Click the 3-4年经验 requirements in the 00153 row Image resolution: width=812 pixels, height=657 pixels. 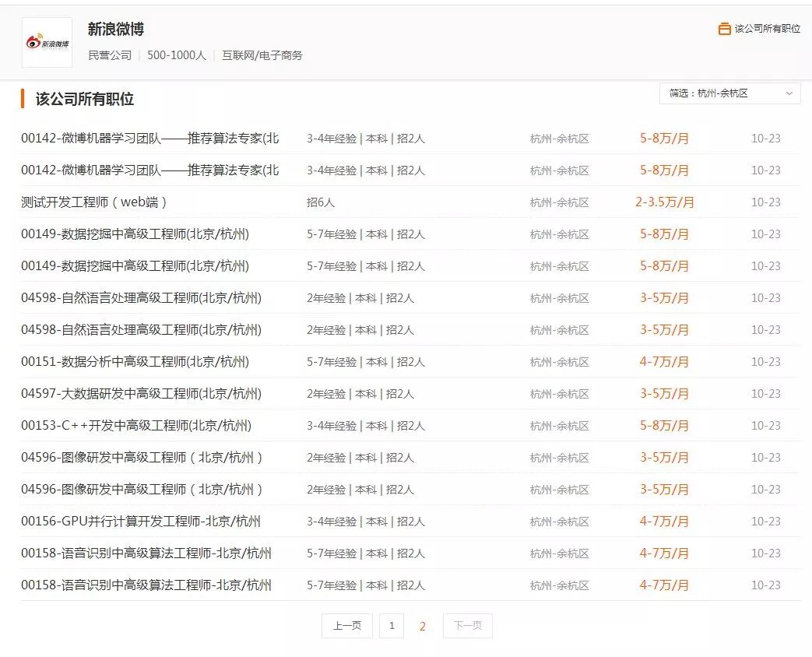click(366, 426)
